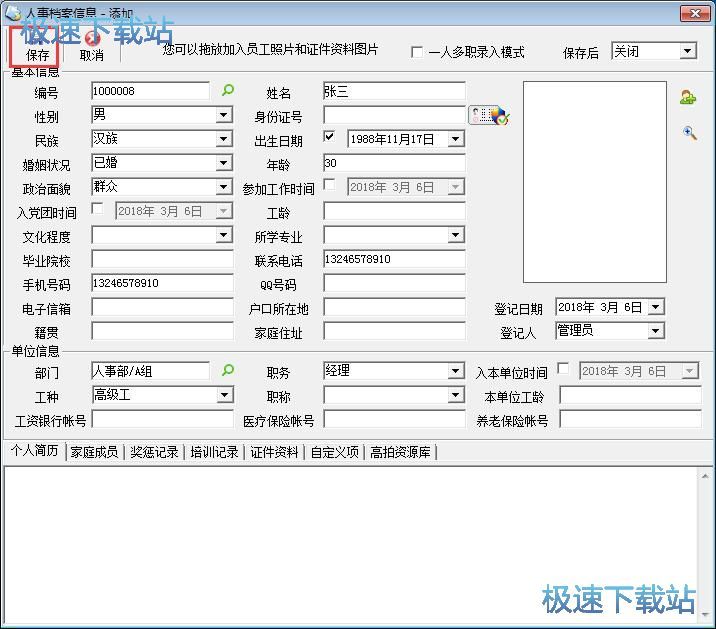Enable the 入本单位时间 checkbox

click(563, 368)
